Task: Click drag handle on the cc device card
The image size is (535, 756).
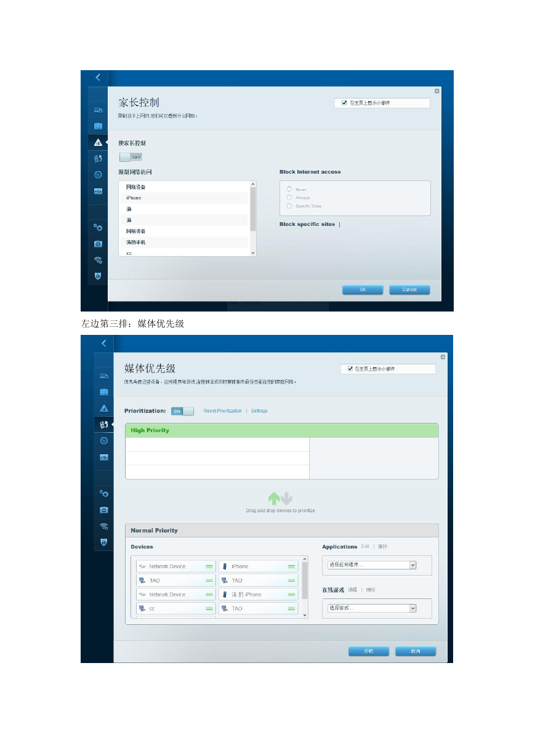Action: point(209,608)
